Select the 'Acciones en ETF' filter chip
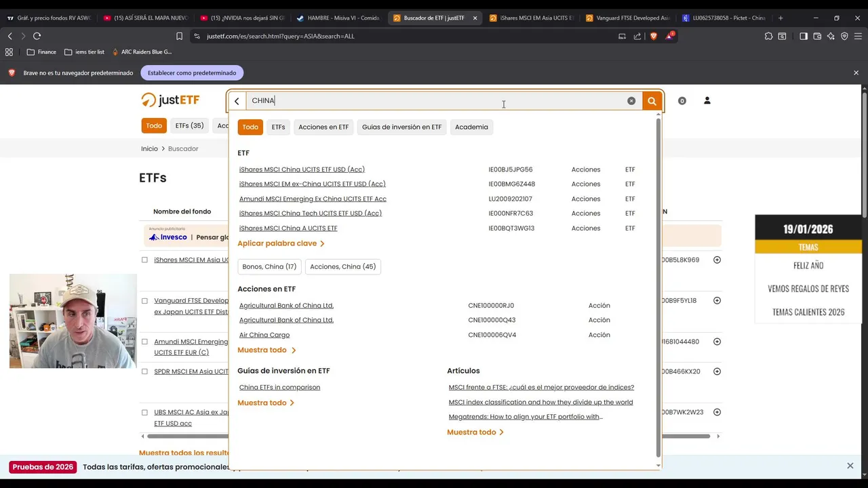Screen dimensions: 868x488 [323, 127]
